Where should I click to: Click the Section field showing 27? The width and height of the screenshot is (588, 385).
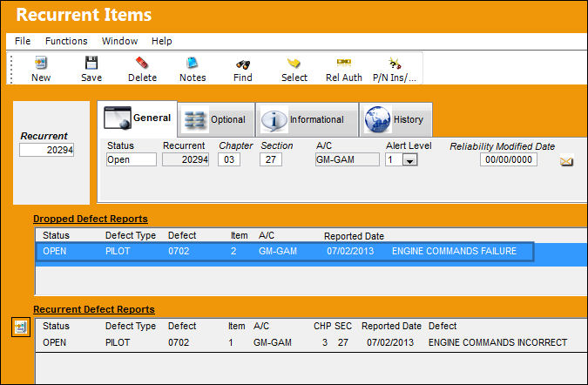pos(271,159)
